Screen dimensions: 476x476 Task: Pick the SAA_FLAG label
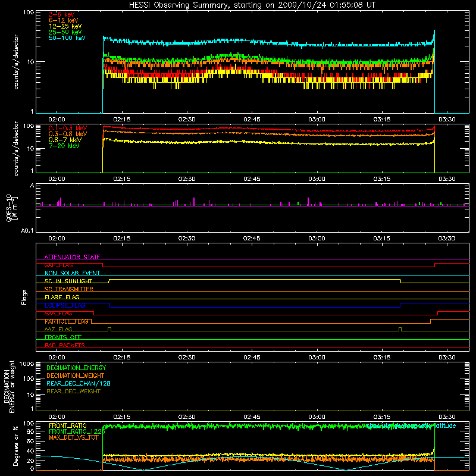point(58,314)
